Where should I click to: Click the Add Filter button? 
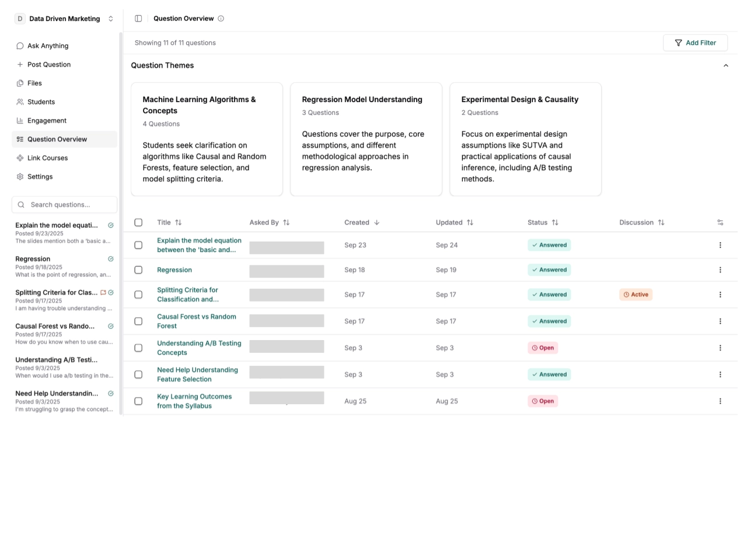tap(695, 43)
